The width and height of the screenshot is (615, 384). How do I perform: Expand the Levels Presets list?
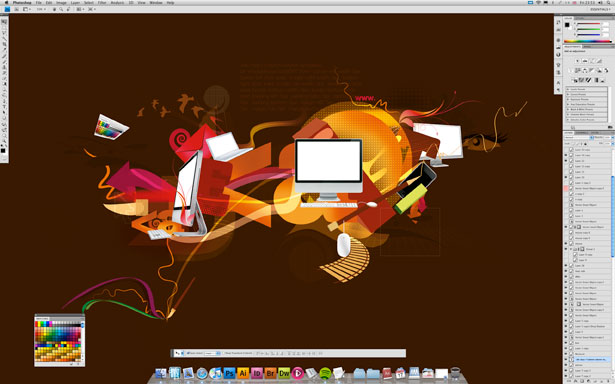click(x=568, y=89)
